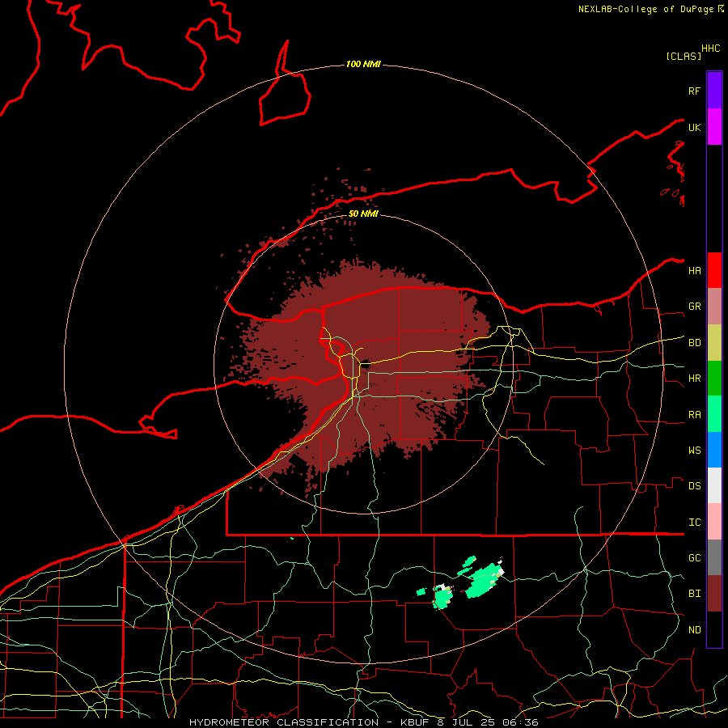This screenshot has height=728, width=728.
Task: Click the pink GR legend swatch
Action: [714, 307]
